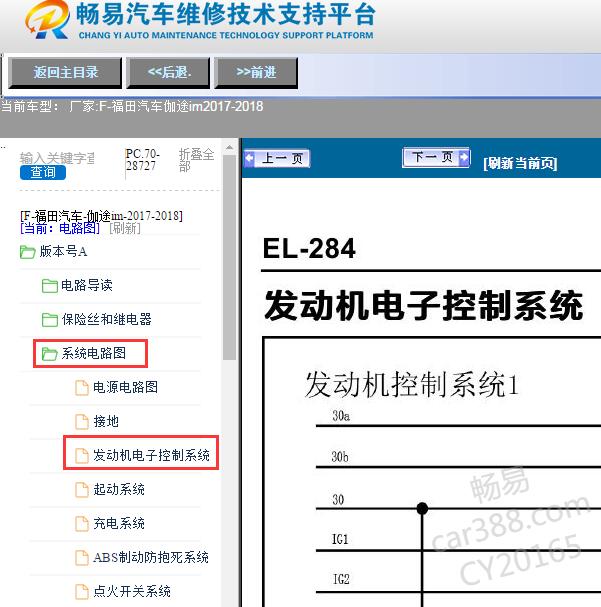The width and height of the screenshot is (601, 607).
Task: Open the 起动系统 page
Action: tap(119, 489)
